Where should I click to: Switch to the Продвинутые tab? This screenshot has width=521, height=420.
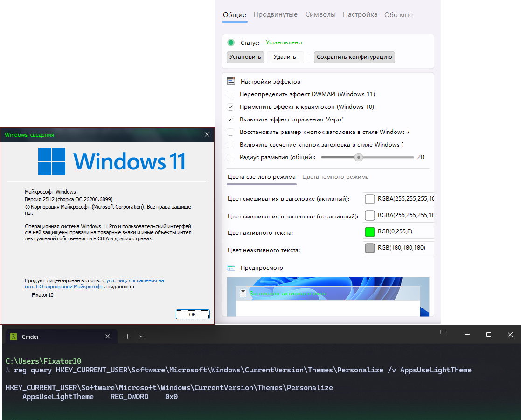point(275,14)
